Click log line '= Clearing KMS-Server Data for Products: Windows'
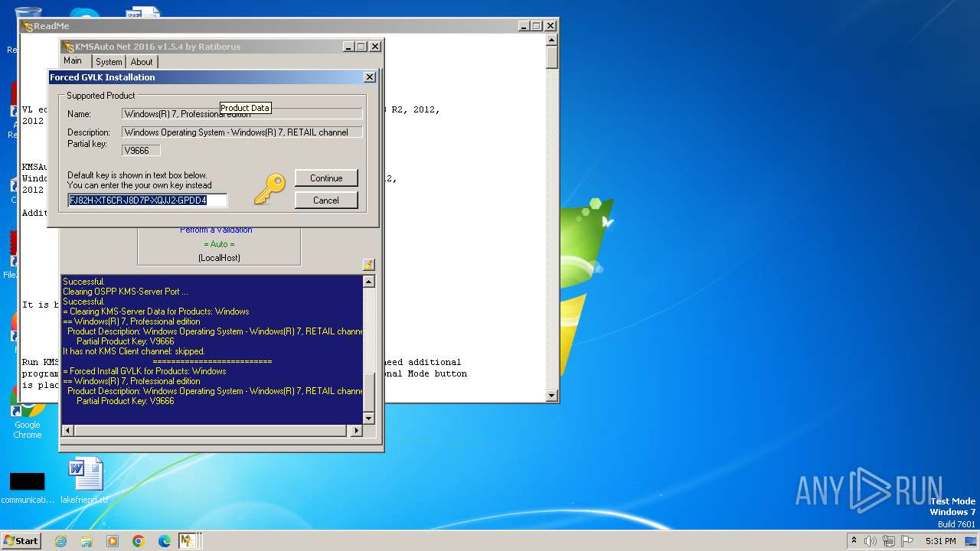 tap(156, 311)
